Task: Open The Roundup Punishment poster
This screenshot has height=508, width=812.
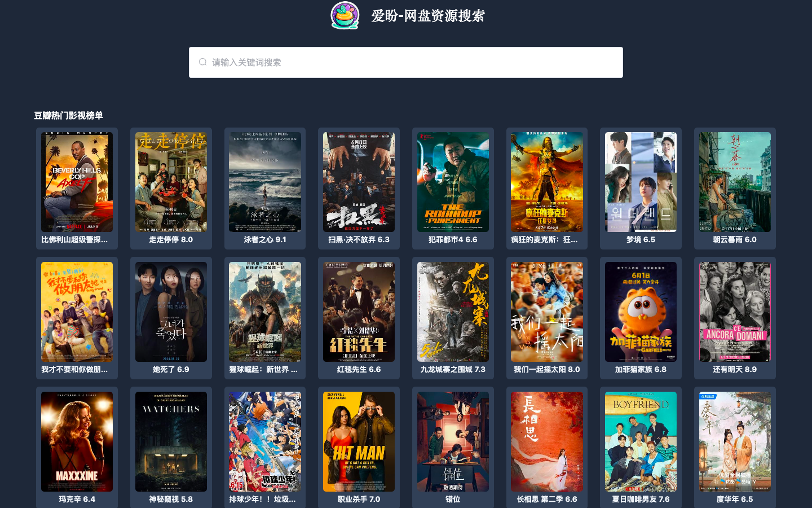Action: point(453,182)
